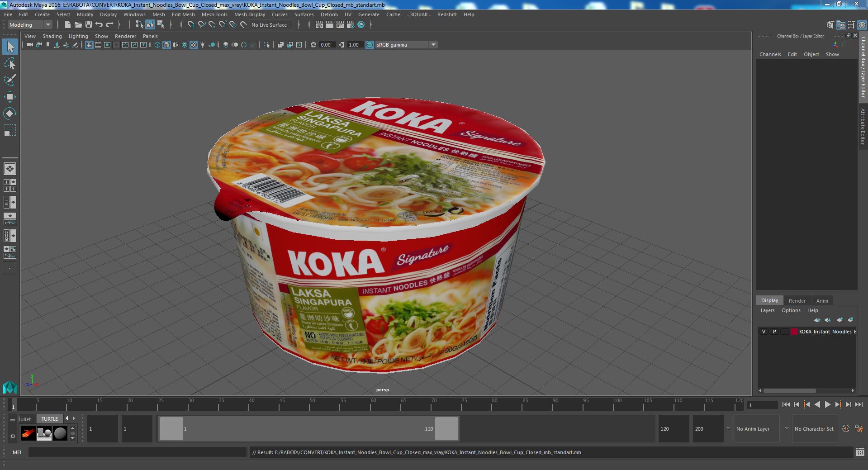Render current frame clapperboard icon
This screenshot has width=868, height=470.
pos(330,25)
